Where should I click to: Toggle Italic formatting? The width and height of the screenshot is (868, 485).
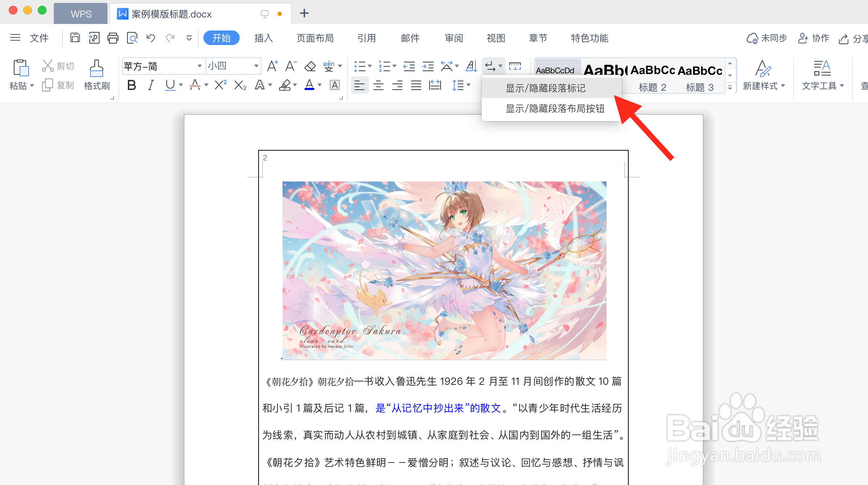(x=151, y=85)
